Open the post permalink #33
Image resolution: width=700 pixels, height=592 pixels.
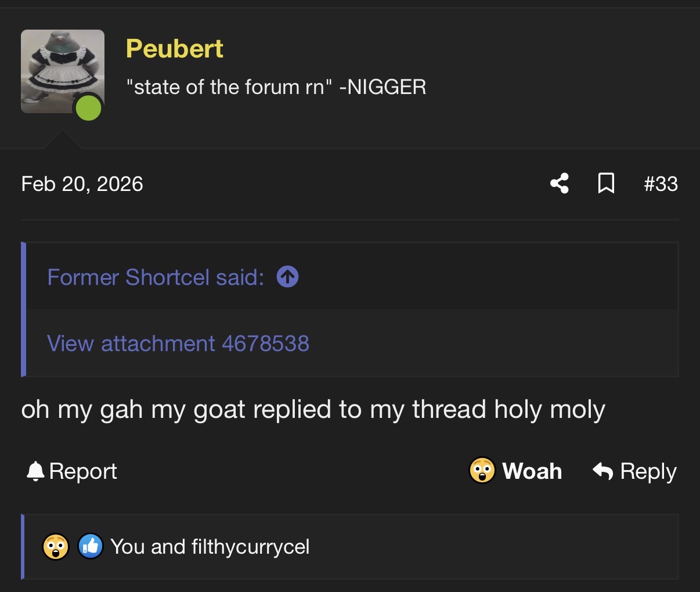coord(661,184)
